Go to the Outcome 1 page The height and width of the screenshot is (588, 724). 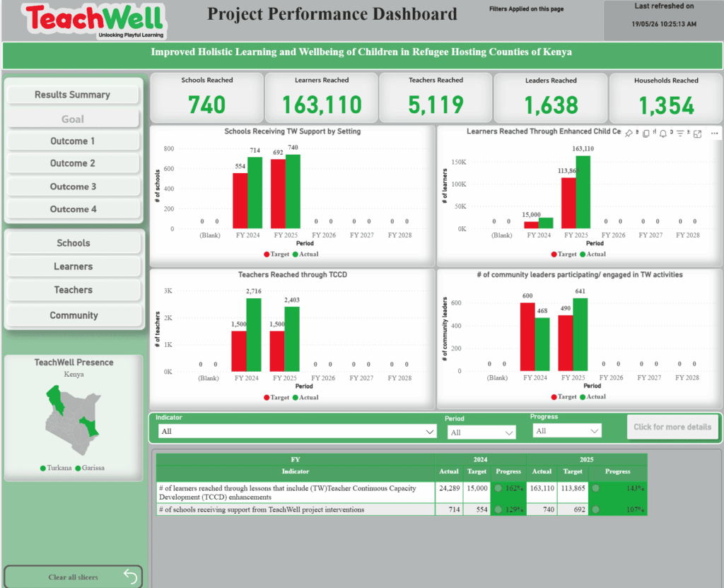(73, 141)
